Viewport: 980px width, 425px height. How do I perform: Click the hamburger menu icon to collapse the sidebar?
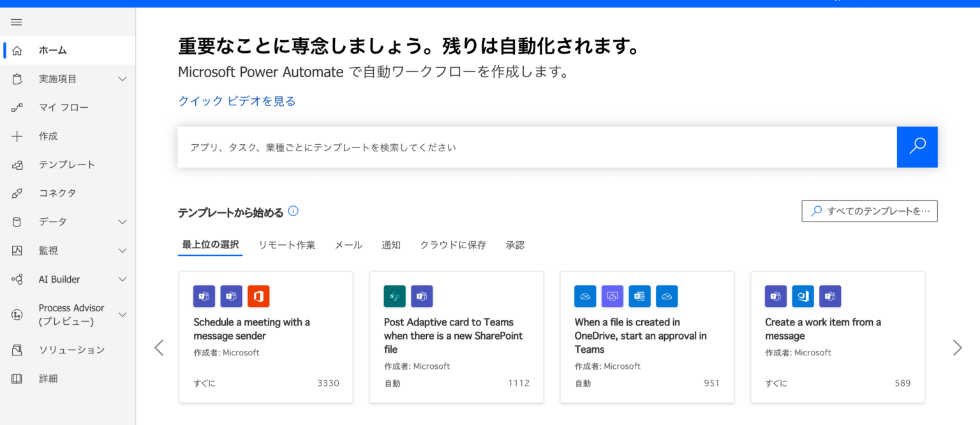tap(17, 22)
